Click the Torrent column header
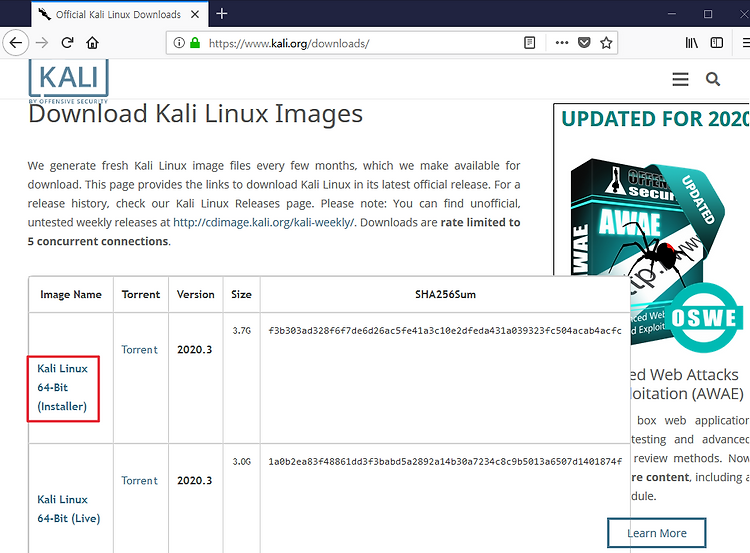This screenshot has height=553, width=750. tap(141, 295)
